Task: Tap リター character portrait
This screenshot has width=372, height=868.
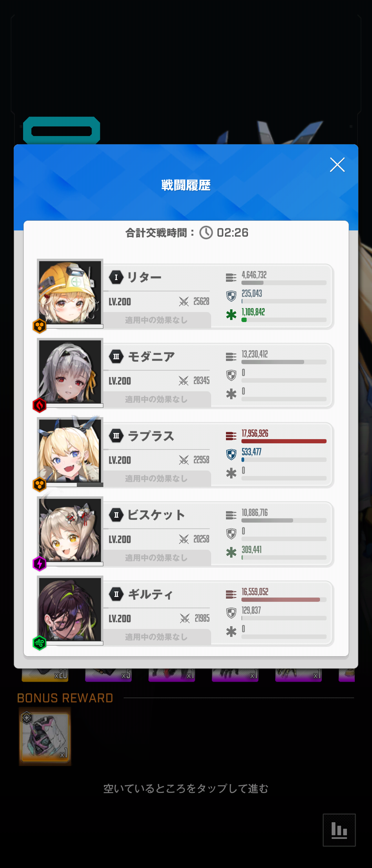Action: click(x=70, y=292)
